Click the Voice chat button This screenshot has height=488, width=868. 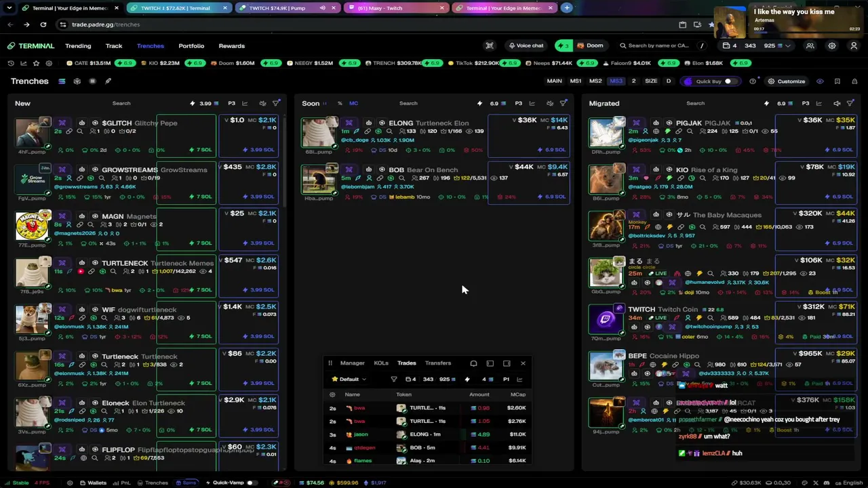(x=526, y=46)
